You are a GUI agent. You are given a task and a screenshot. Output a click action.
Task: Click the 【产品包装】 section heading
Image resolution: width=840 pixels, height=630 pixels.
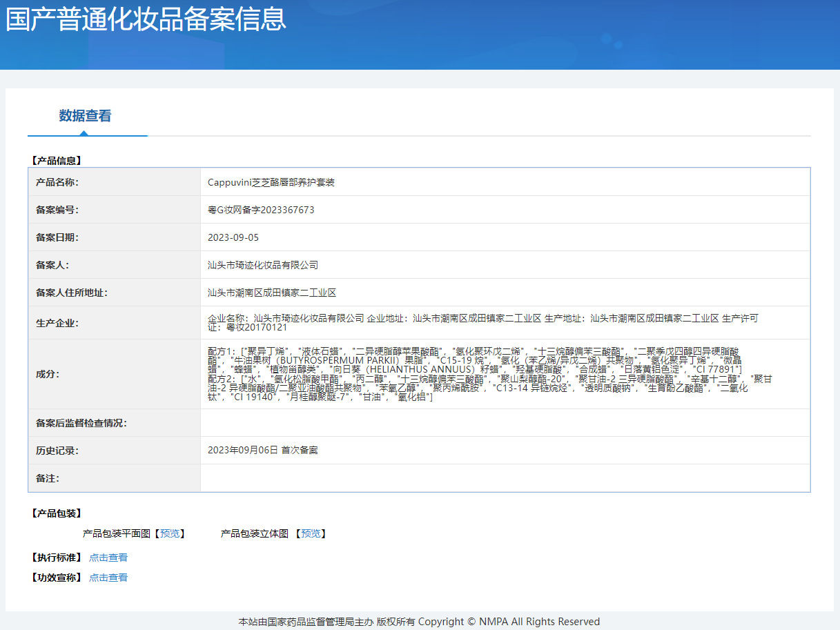57,513
